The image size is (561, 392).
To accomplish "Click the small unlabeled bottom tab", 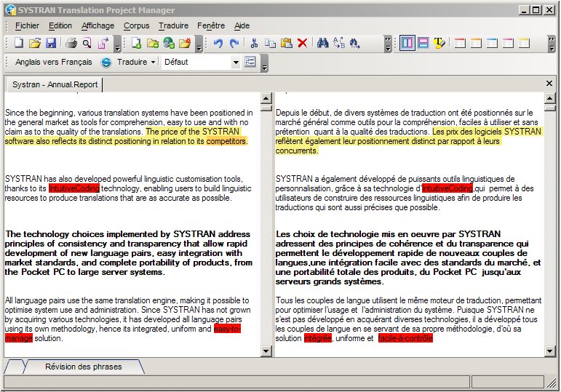I will pyautogui.click(x=15, y=367).
